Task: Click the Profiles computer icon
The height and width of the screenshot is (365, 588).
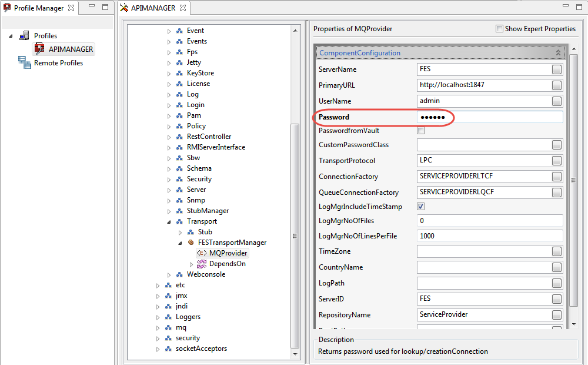Action: (24, 36)
